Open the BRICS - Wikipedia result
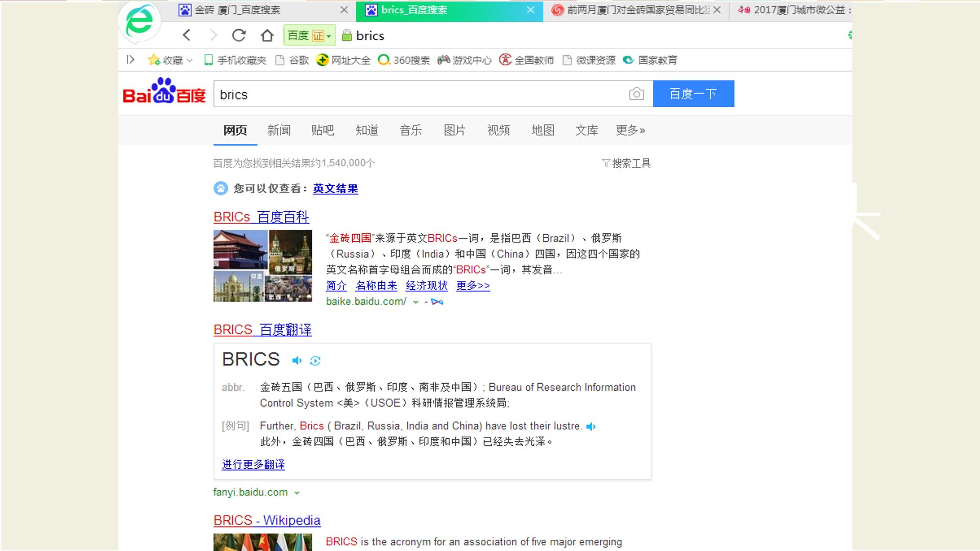Viewport: 980px width, 551px height. tap(267, 520)
